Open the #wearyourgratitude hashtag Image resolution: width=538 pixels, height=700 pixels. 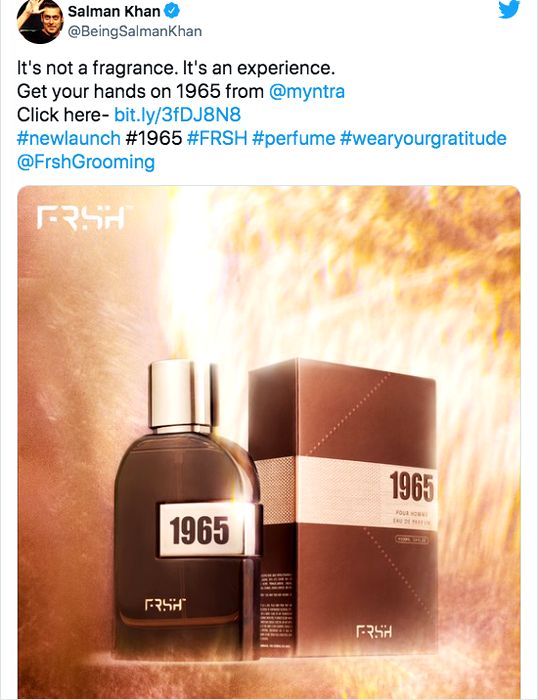[x=423, y=138]
